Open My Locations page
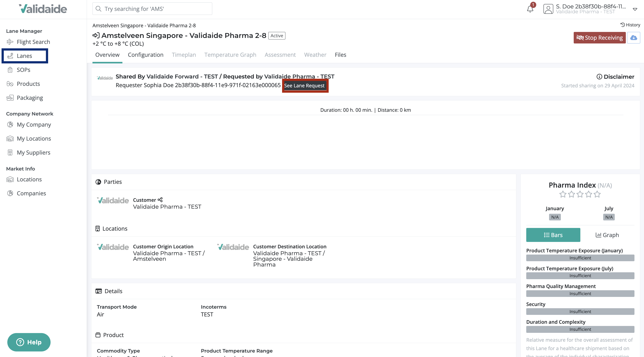644x357 pixels. point(34,139)
